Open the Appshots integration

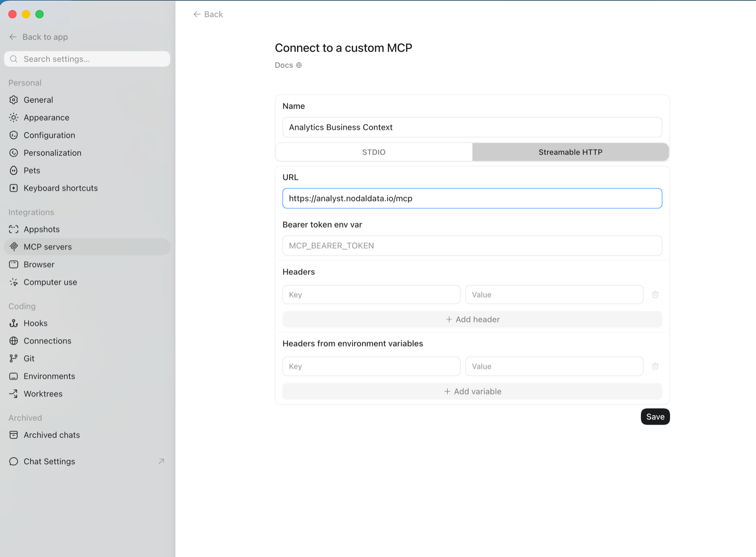pyautogui.click(x=87, y=229)
